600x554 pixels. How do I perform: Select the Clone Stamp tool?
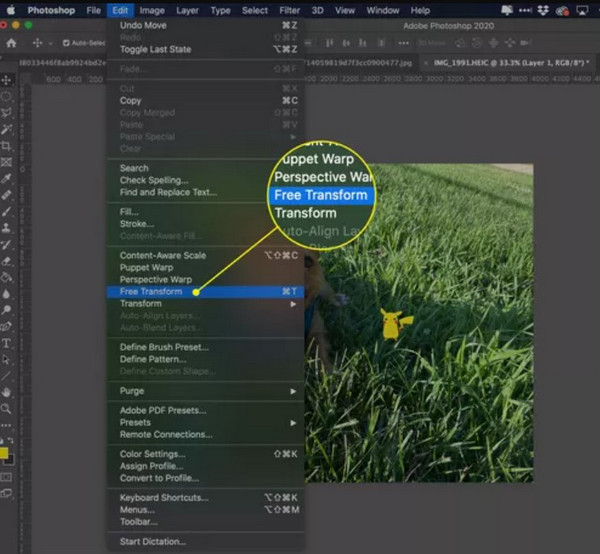(6, 228)
